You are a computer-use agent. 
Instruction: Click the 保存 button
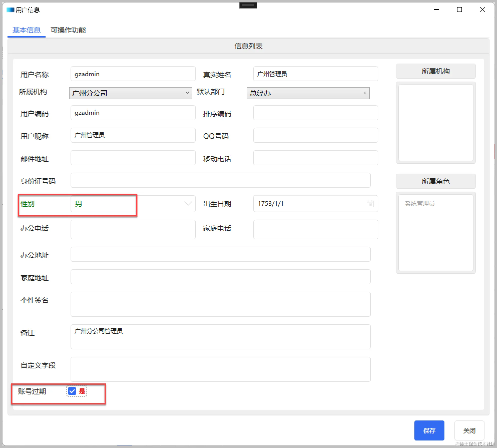pyautogui.click(x=429, y=430)
